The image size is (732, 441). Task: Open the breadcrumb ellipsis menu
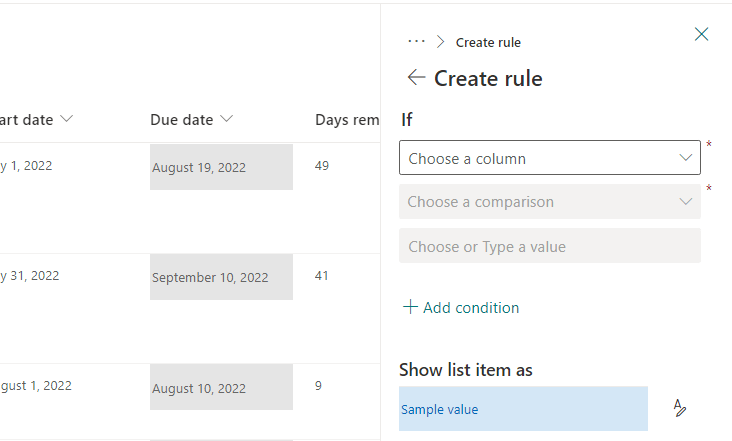(x=416, y=42)
